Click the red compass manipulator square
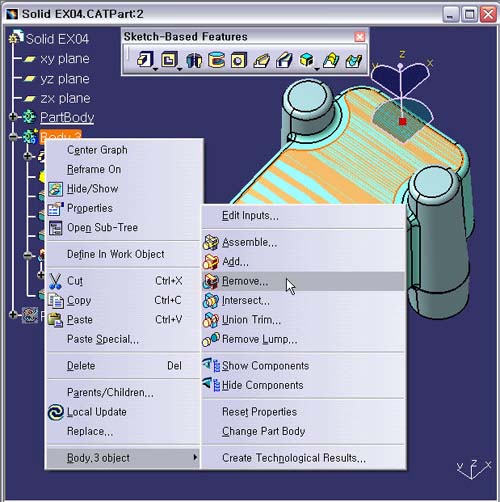Viewport: 500px width, 502px height. point(403,122)
